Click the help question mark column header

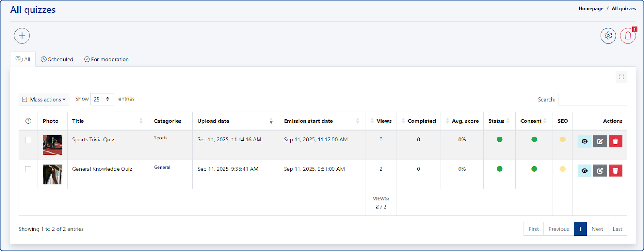tap(28, 121)
